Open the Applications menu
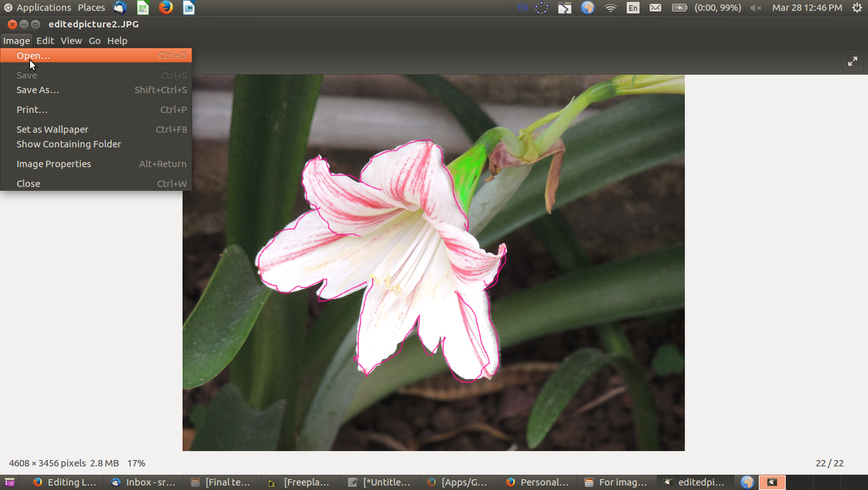 (x=43, y=7)
